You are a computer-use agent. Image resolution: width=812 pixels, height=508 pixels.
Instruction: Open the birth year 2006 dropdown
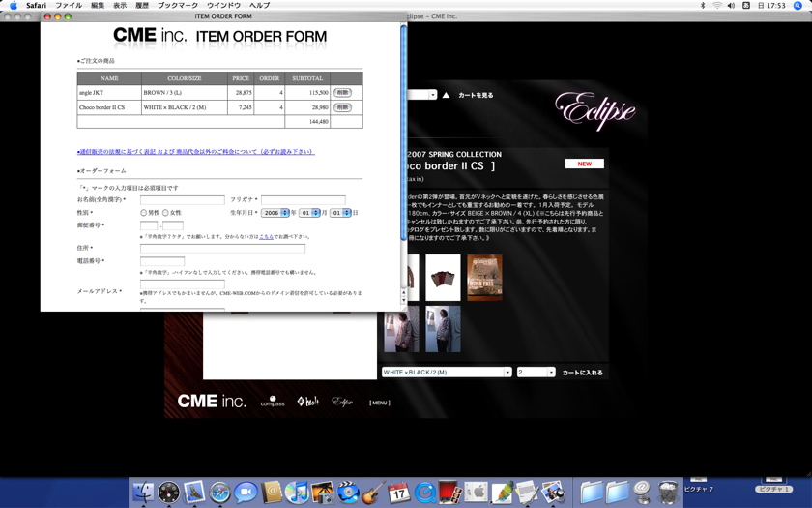275,213
